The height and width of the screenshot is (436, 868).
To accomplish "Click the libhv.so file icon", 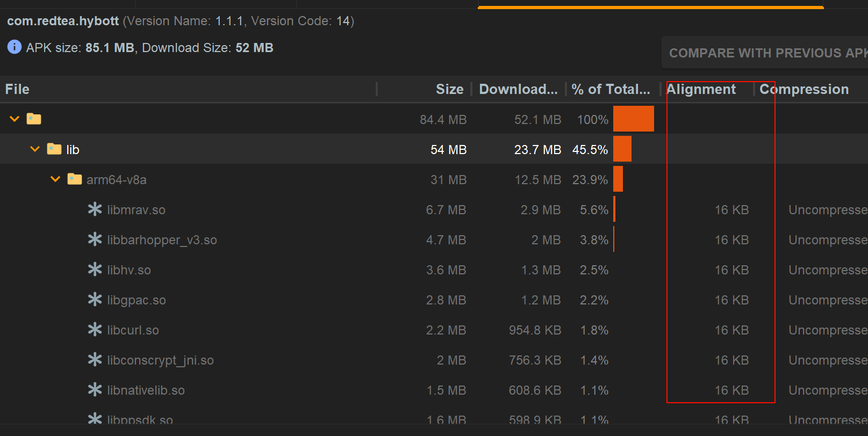I will [x=95, y=270].
